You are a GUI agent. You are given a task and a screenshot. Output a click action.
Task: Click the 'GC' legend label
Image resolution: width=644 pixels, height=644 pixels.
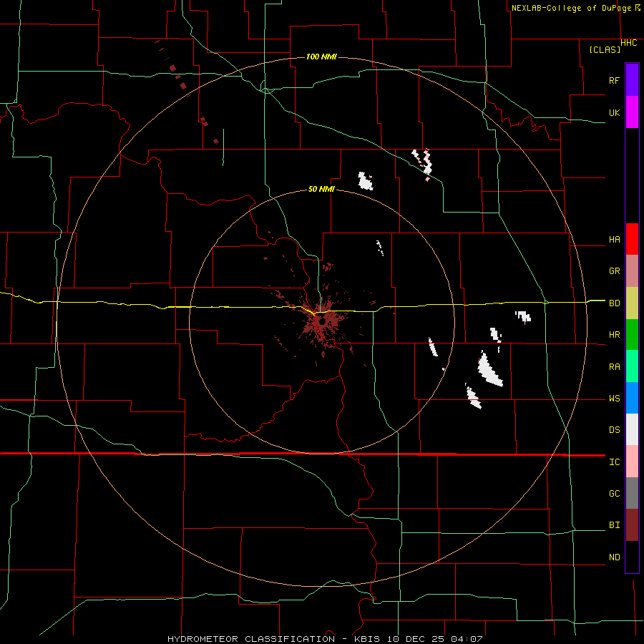pyautogui.click(x=614, y=494)
